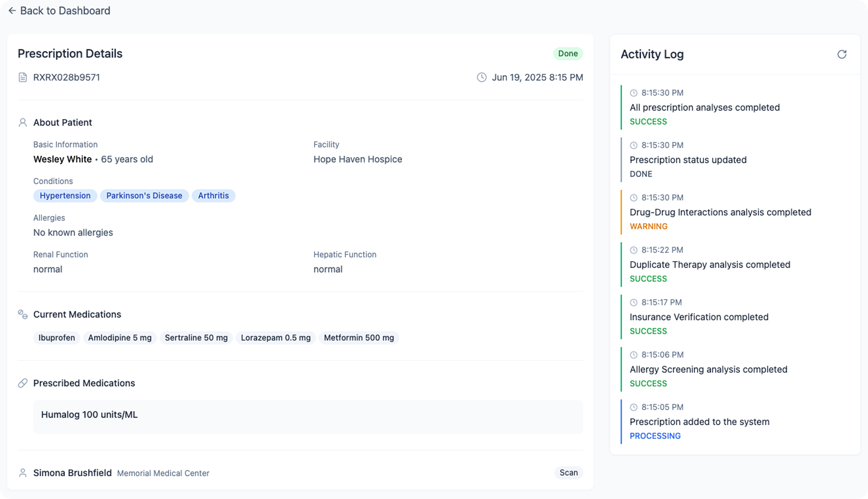Click the clock icon on 8:15:22 PM entry
This screenshot has height=499, width=868.
coord(633,250)
